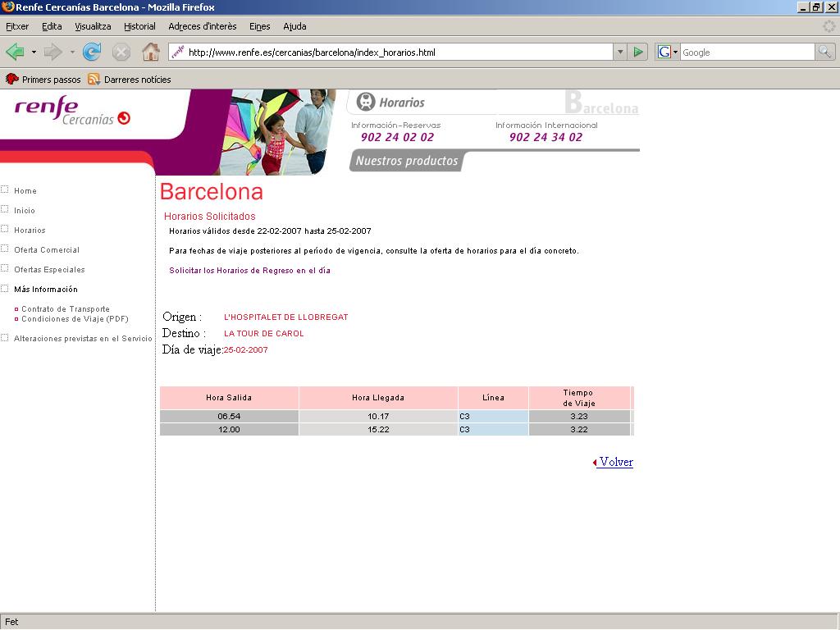This screenshot has width=840, height=630.
Task: Open the Eines menu
Action: (259, 26)
